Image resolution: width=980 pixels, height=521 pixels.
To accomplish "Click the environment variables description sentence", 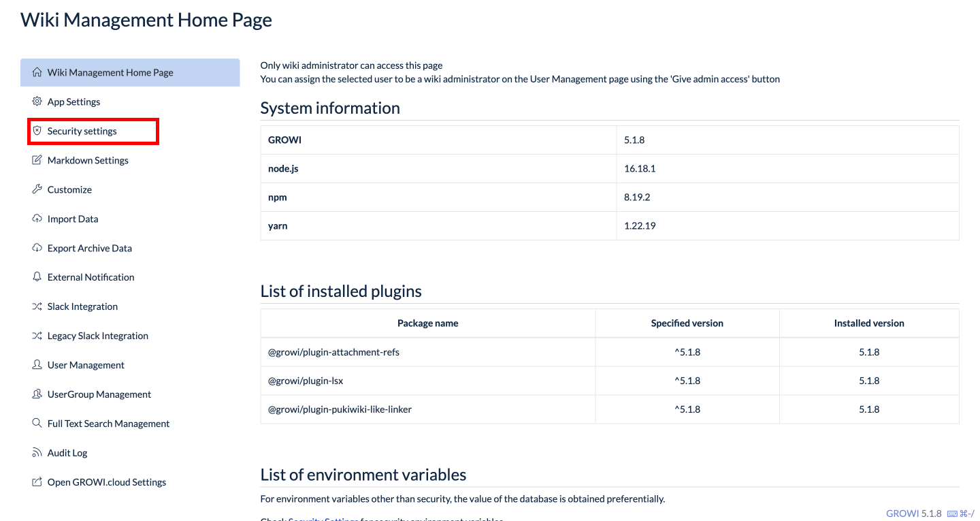I will [x=463, y=499].
